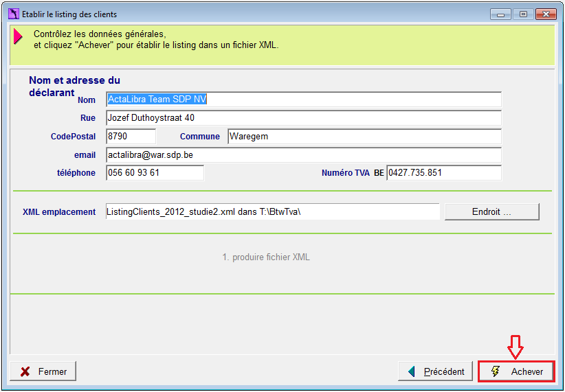Maximize the listing des clients window
The width and height of the screenshot is (565, 392).
523,14
